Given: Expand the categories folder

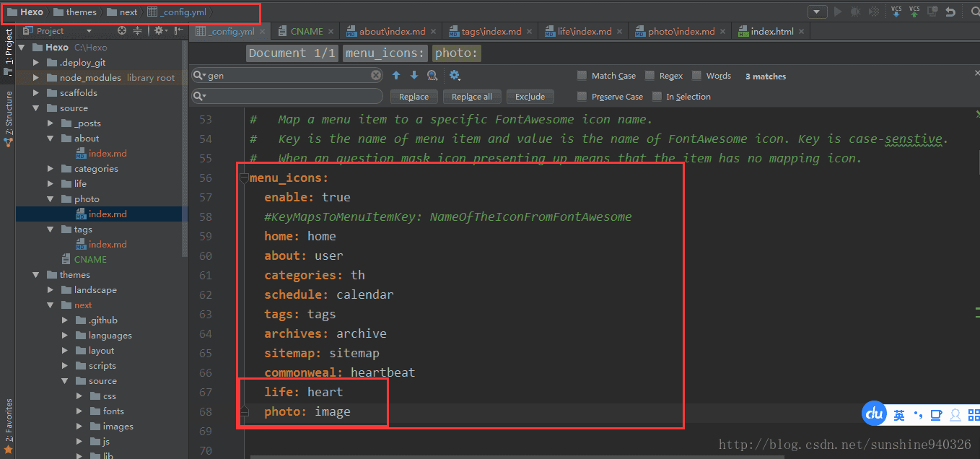Looking at the screenshot, I should [x=51, y=169].
